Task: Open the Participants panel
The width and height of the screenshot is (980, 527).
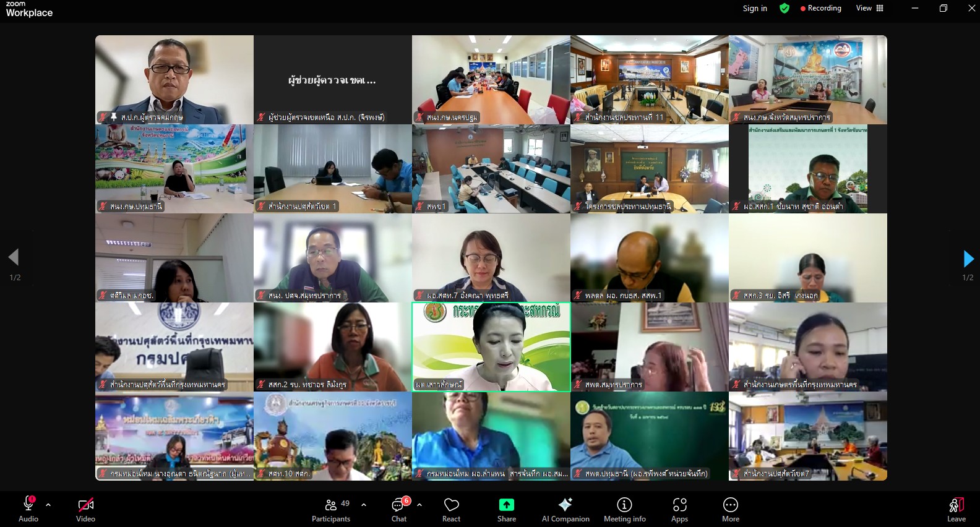Action: (331, 509)
